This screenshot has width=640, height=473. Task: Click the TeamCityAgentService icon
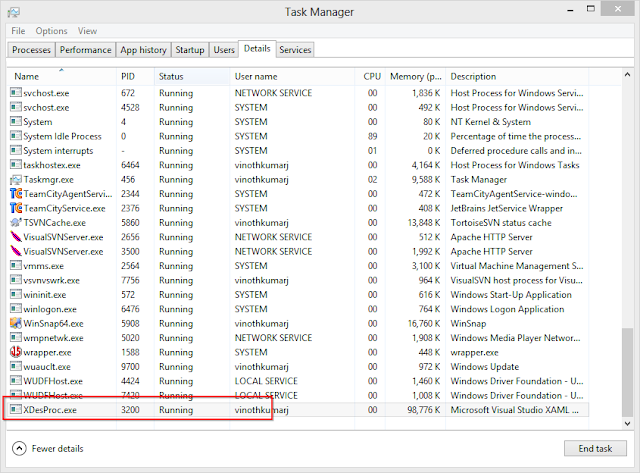coord(16,193)
